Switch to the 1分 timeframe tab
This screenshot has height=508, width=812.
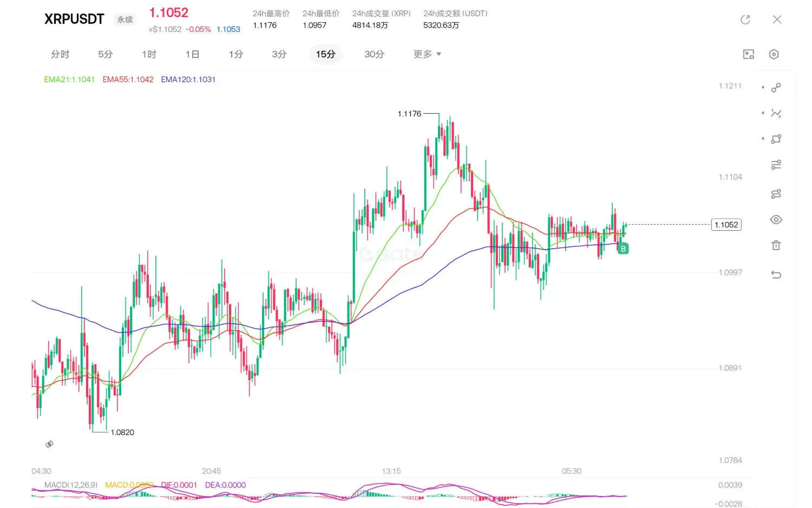(236, 54)
